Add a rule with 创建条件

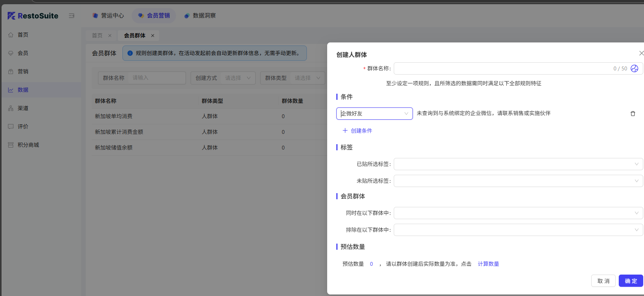[357, 131]
